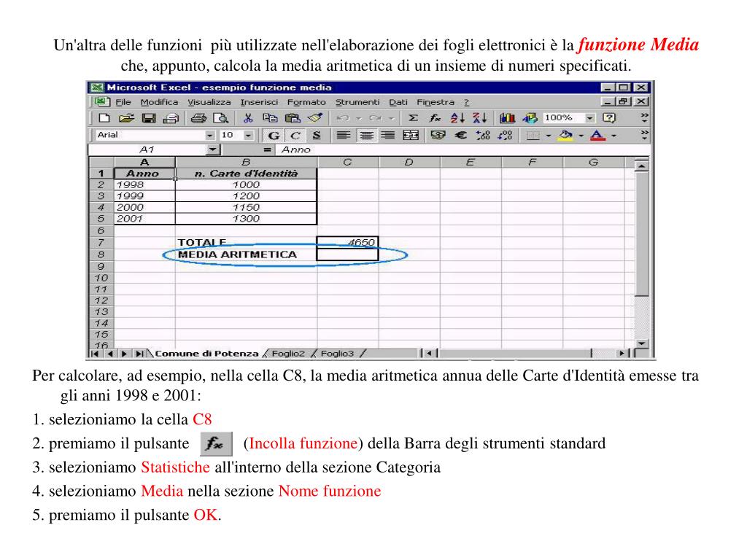This screenshot has height=560, width=747.
Task: Open the Arial font name dropdown
Action: coord(209,136)
